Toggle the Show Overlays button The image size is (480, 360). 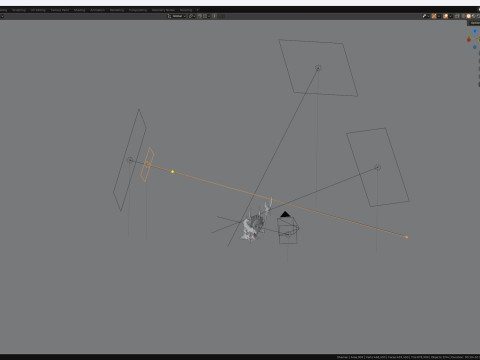point(445,16)
